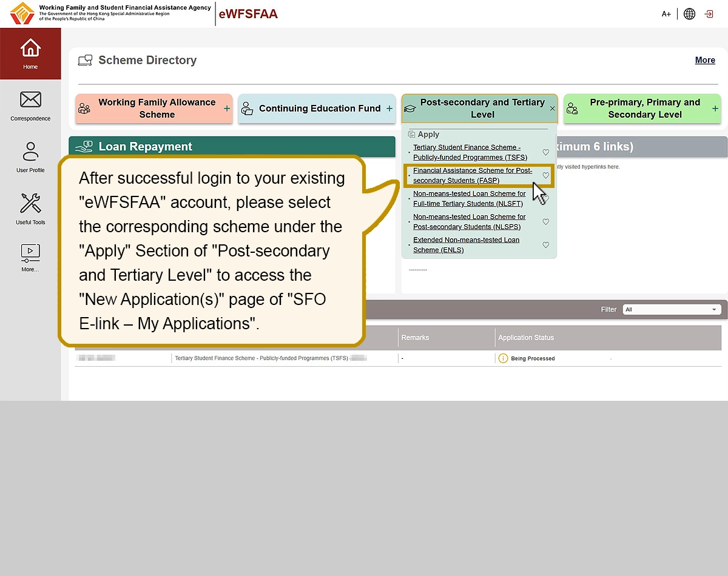
Task: Open the More video icon in sidebar
Action: pyautogui.click(x=30, y=252)
